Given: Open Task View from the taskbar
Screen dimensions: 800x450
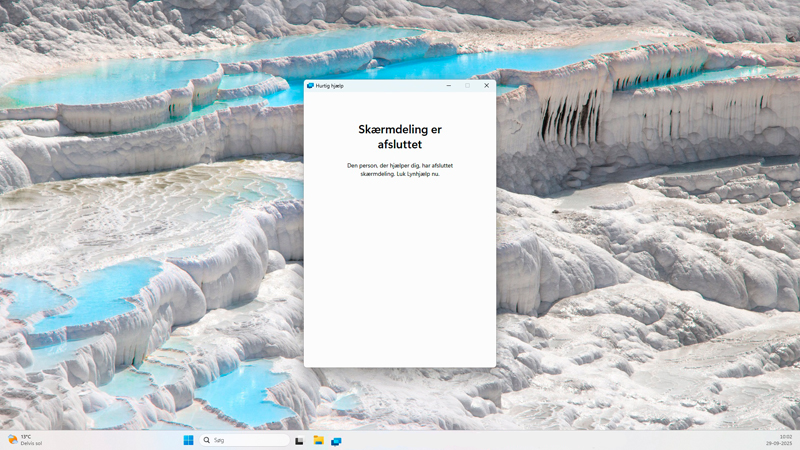Looking at the screenshot, I should pyautogui.click(x=299, y=441).
